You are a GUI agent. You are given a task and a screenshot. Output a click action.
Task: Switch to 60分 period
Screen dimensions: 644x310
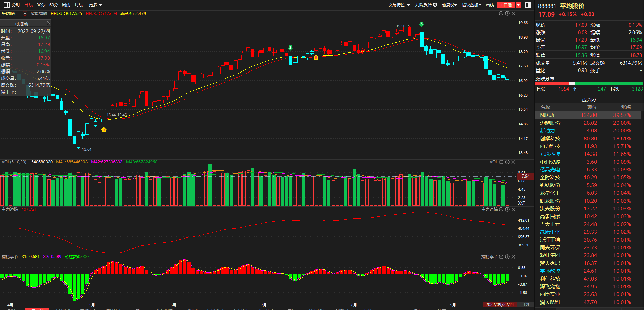click(54, 5)
